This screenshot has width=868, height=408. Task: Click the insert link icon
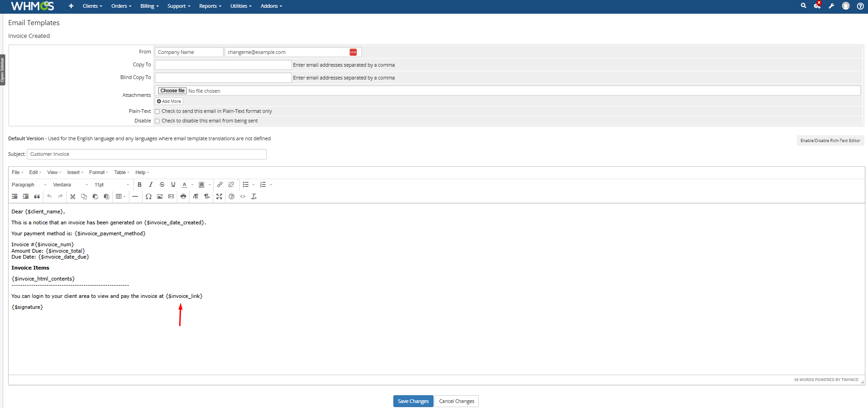[220, 185]
